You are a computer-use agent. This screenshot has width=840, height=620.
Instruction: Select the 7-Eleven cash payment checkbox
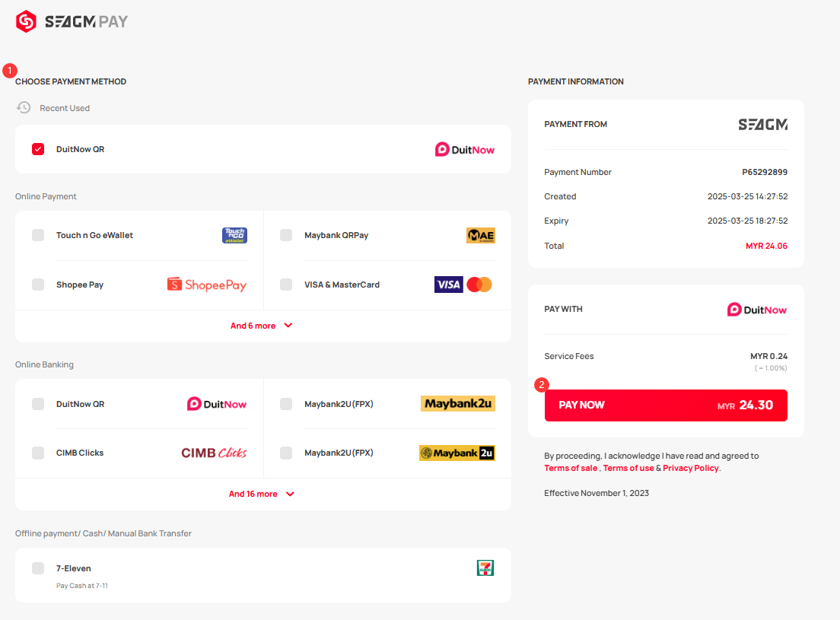(38, 568)
